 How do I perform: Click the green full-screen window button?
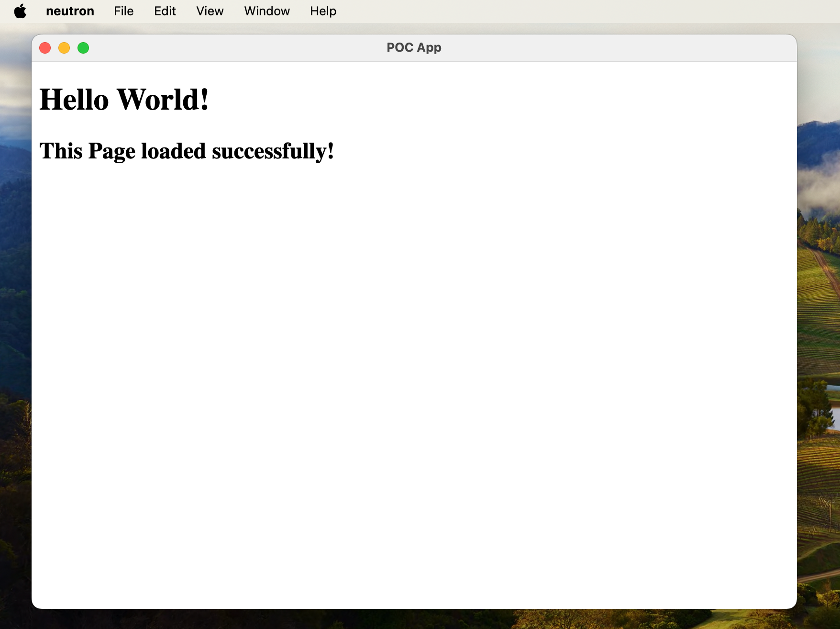(x=83, y=48)
